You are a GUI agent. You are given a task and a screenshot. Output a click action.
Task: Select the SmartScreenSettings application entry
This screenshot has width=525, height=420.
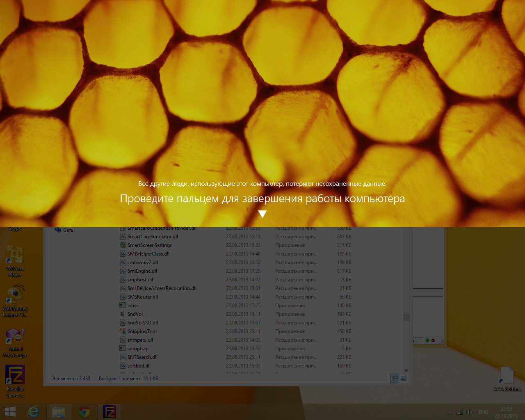click(149, 245)
